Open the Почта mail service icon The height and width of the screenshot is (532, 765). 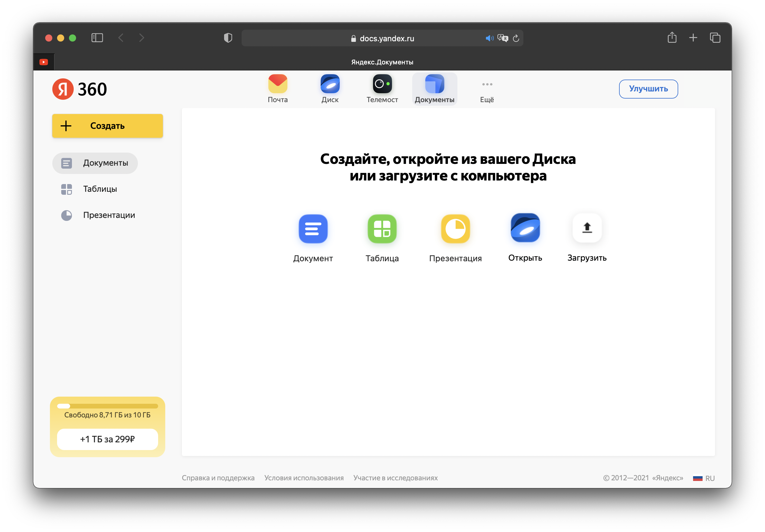pyautogui.click(x=278, y=84)
